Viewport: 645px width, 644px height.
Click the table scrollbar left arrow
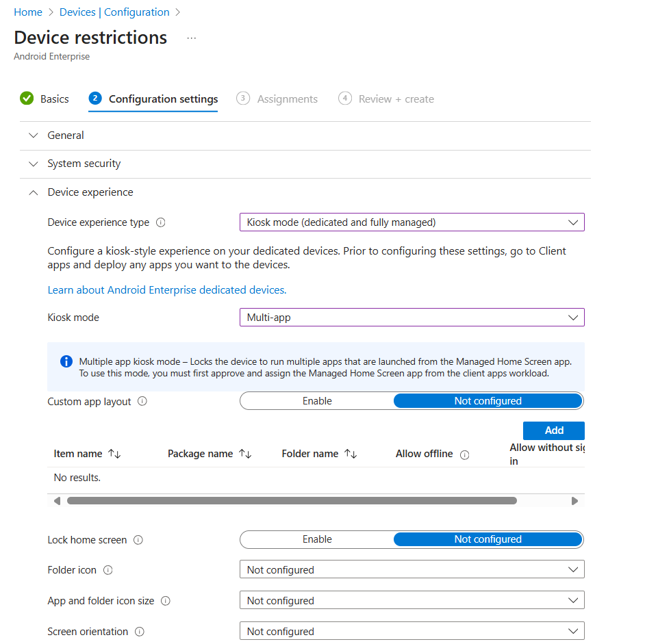(x=58, y=501)
